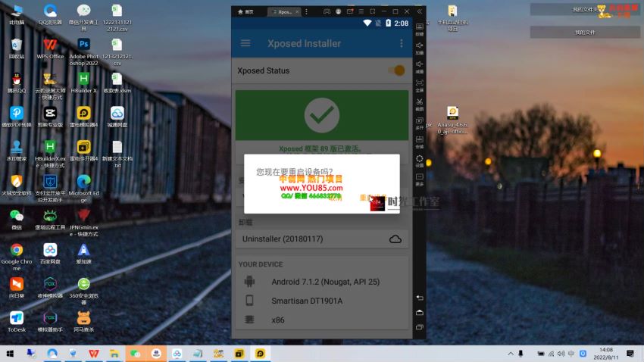This screenshot has width=644, height=362.
Task: Click the emulator window resize icon
Action: (373, 11)
